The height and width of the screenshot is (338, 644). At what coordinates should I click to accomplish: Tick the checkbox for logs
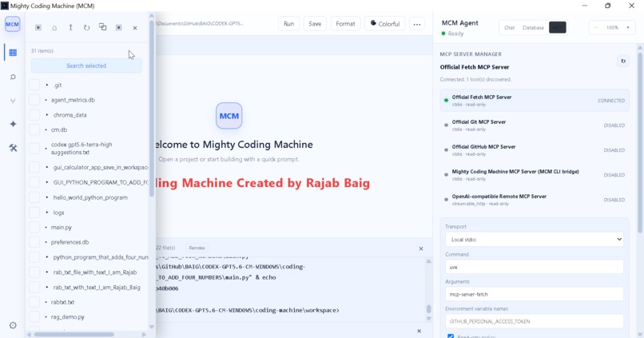click(x=34, y=213)
